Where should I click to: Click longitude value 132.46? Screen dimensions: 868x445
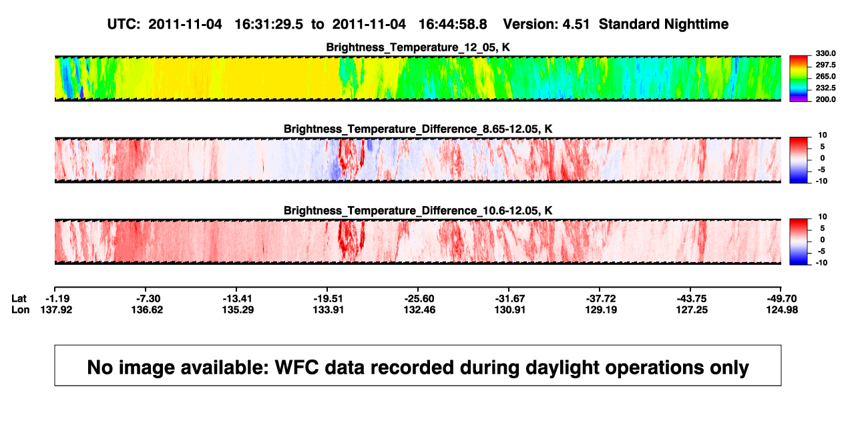pyautogui.click(x=420, y=310)
